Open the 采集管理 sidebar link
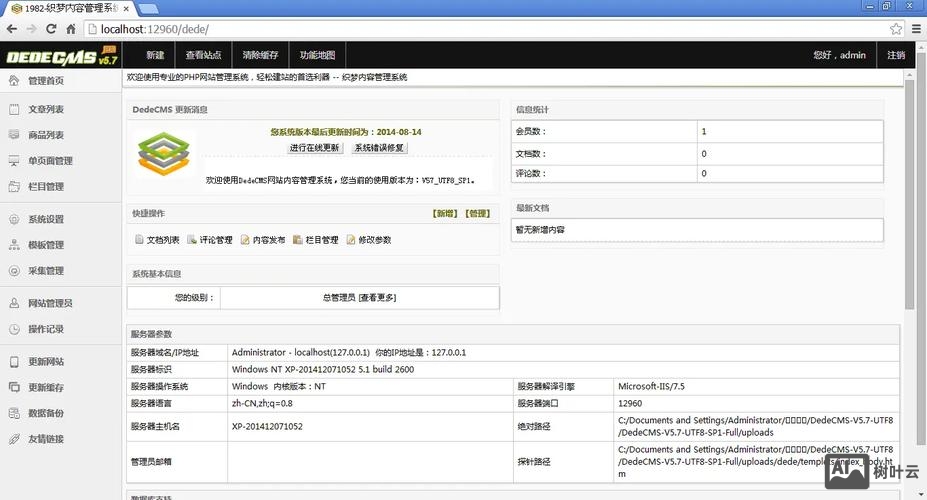Screen dimensions: 927x500 (x=46, y=271)
